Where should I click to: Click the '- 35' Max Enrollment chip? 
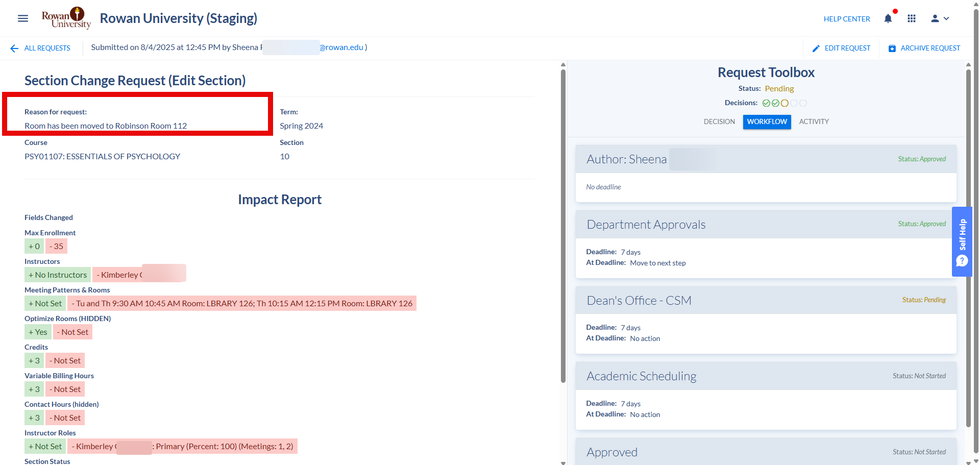56,246
